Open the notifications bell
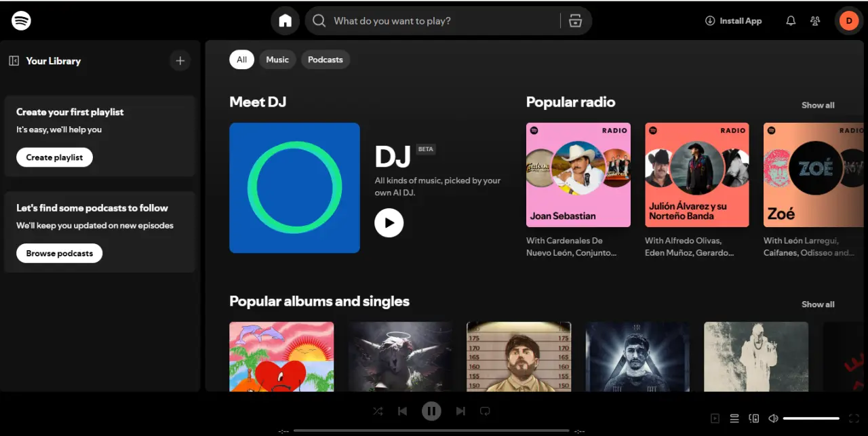Image resolution: width=868 pixels, height=436 pixels. [791, 21]
